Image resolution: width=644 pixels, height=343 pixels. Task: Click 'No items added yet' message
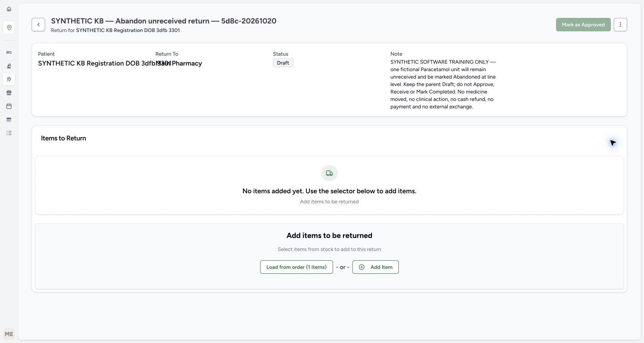pyautogui.click(x=329, y=191)
